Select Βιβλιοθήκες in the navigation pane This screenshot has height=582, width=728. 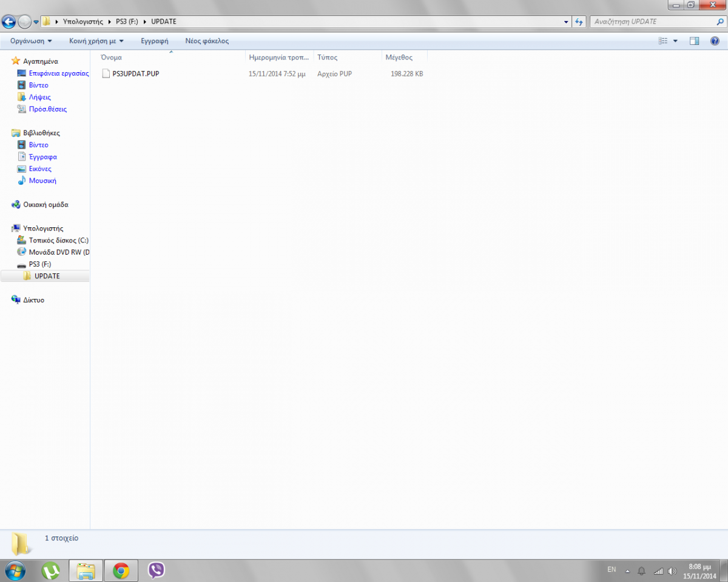41,133
